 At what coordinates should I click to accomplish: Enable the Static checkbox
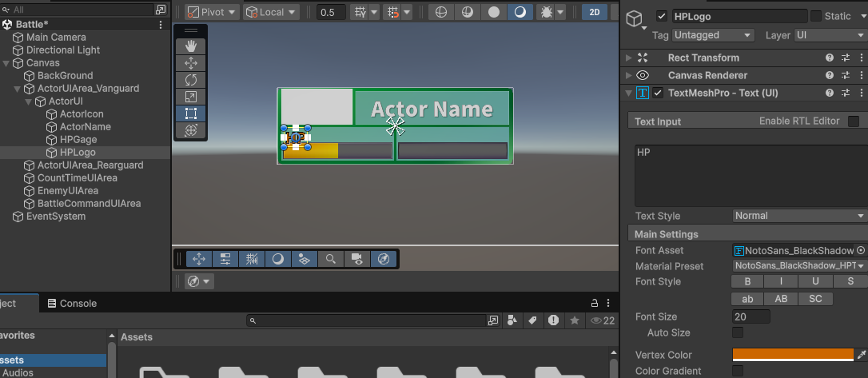click(816, 16)
